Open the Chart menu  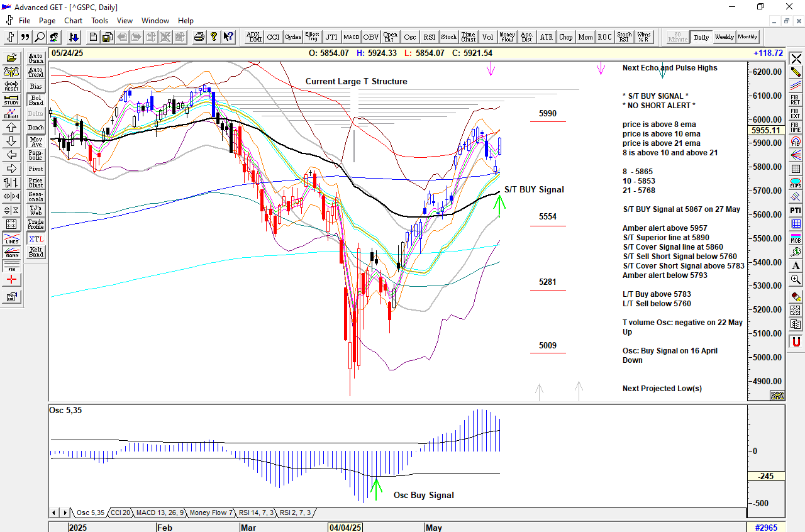[73, 21]
